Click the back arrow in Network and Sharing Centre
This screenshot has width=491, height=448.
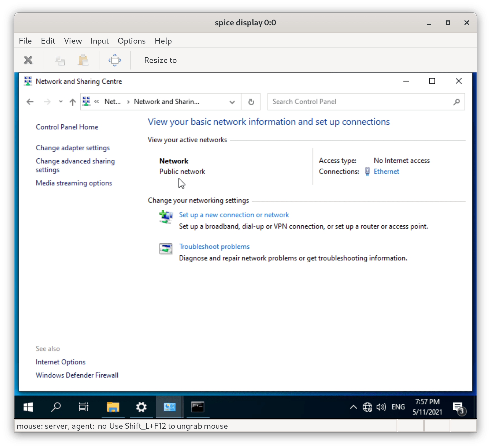pyautogui.click(x=30, y=102)
